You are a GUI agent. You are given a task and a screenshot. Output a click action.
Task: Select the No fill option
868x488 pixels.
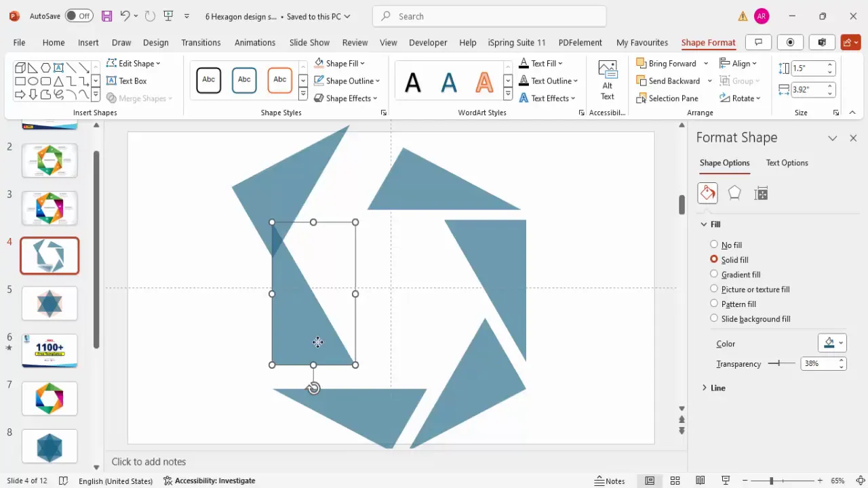[726, 245]
